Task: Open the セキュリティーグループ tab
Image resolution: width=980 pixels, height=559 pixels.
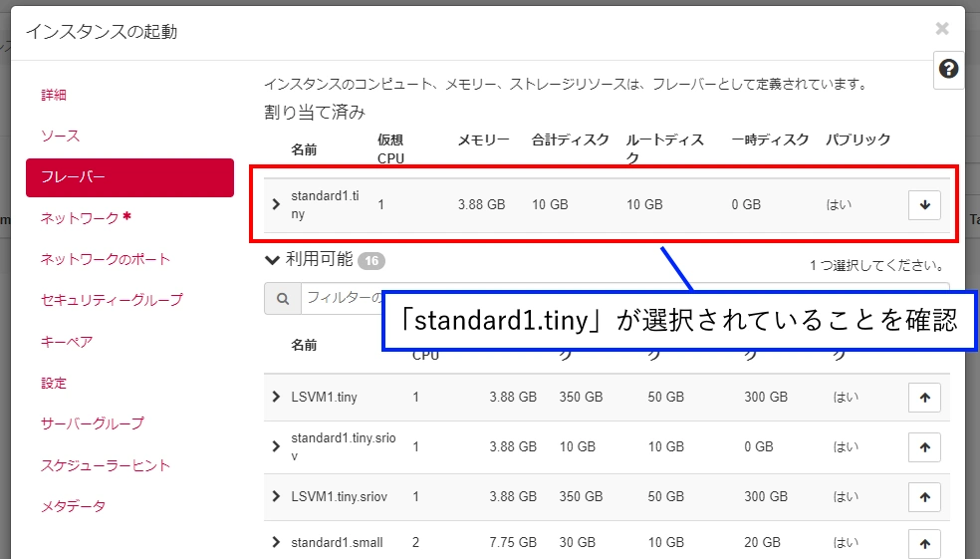Action: coord(112,300)
